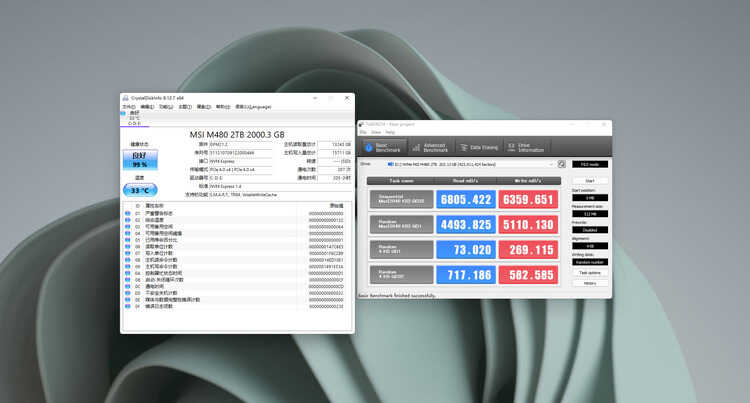Image resolution: width=750 pixels, height=403 pixels.
Task: Click the CrystalDiskInfo title bar app icon
Action: (x=126, y=98)
